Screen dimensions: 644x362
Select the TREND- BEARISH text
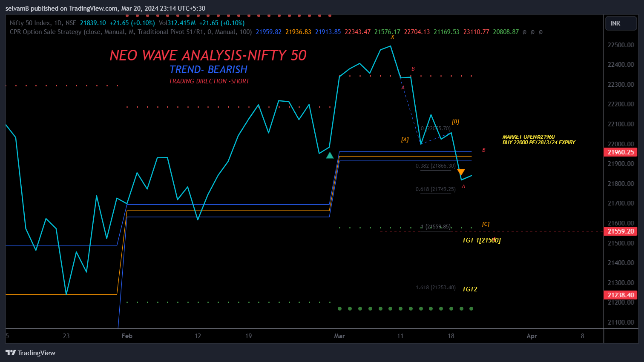tap(208, 69)
